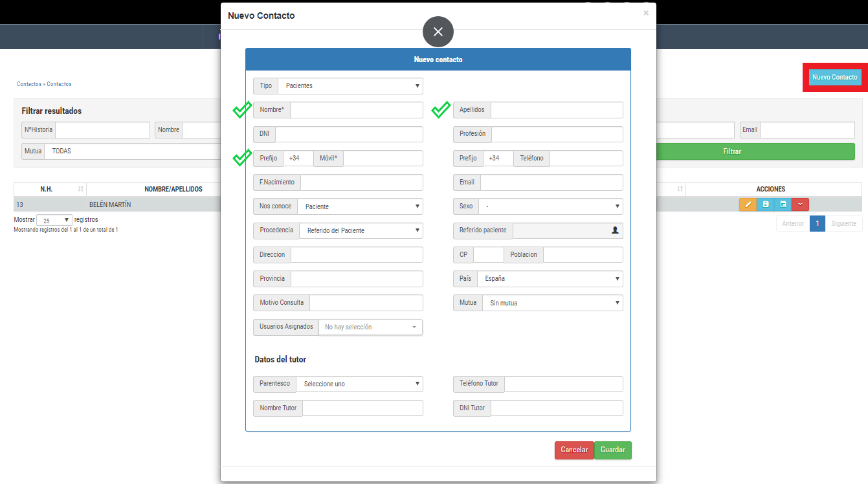Expand the Usuarios Asignados selector
868x484 pixels.
[370, 327]
